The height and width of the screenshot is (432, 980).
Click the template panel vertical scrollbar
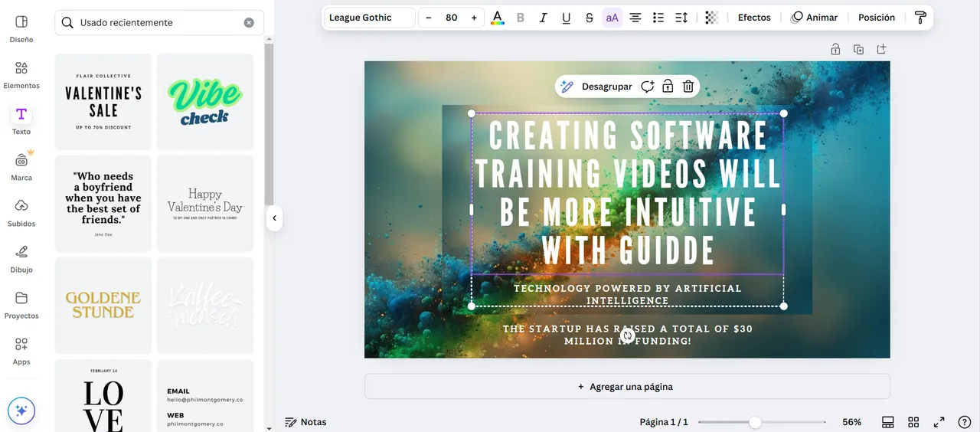[269, 124]
